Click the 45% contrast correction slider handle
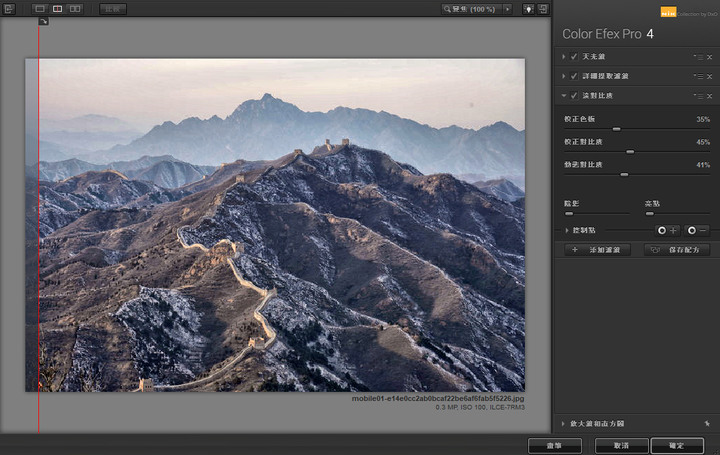The height and width of the screenshot is (455, 720). click(630, 152)
